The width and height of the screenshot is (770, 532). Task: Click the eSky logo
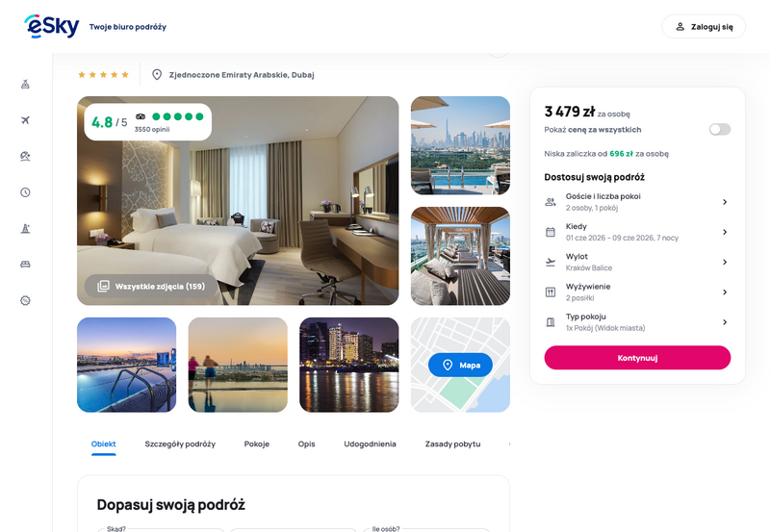(52, 26)
